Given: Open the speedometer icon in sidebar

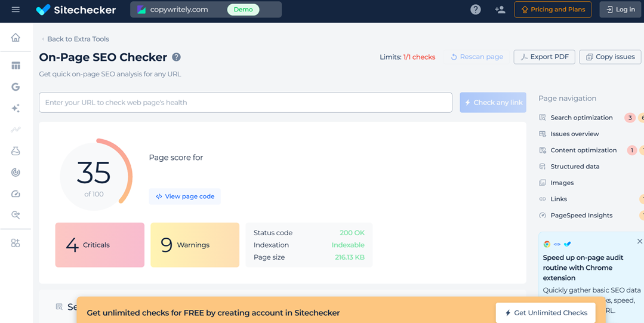Looking at the screenshot, I should pos(16,193).
